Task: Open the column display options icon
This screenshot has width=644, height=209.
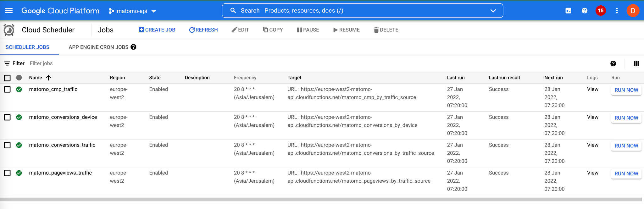Action: point(636,63)
